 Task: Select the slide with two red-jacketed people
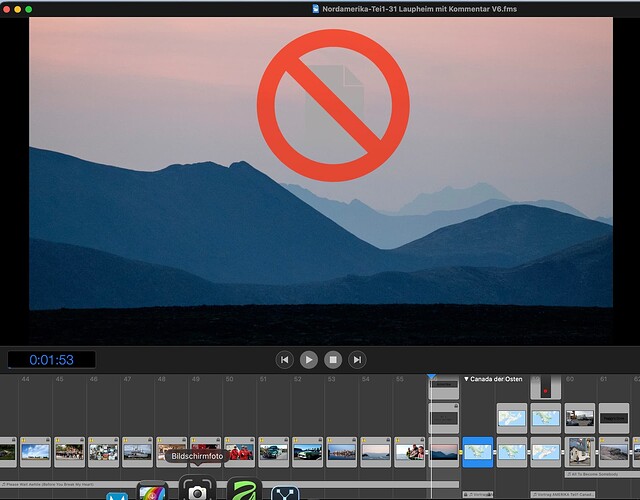click(240, 452)
